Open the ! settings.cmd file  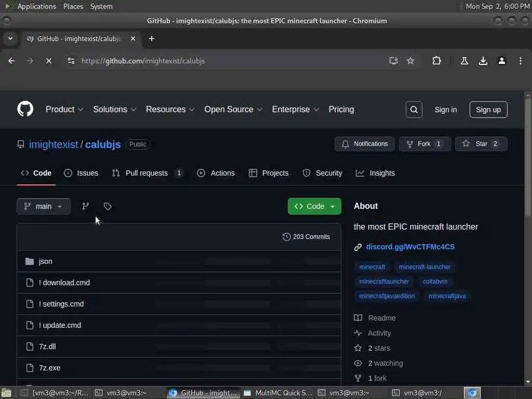point(61,304)
